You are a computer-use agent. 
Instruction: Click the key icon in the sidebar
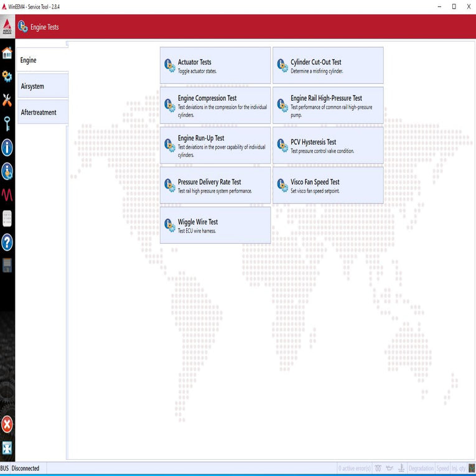(x=7, y=124)
